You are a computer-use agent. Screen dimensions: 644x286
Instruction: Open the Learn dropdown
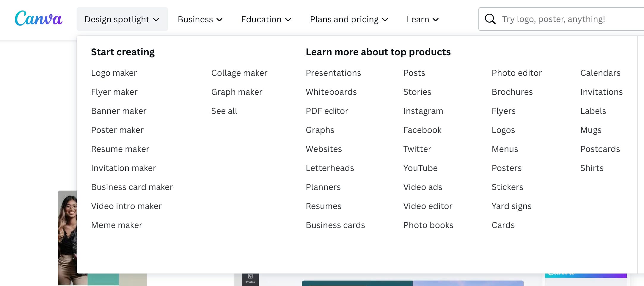(422, 19)
